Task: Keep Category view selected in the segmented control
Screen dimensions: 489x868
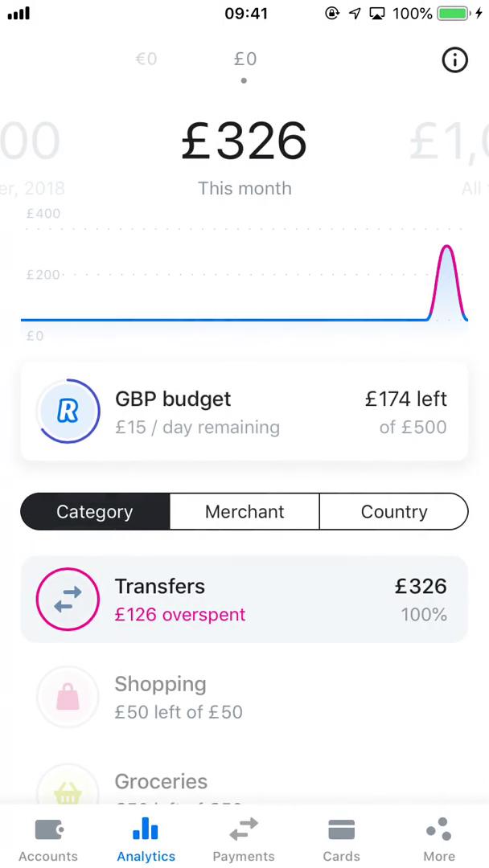Action: coord(94,511)
